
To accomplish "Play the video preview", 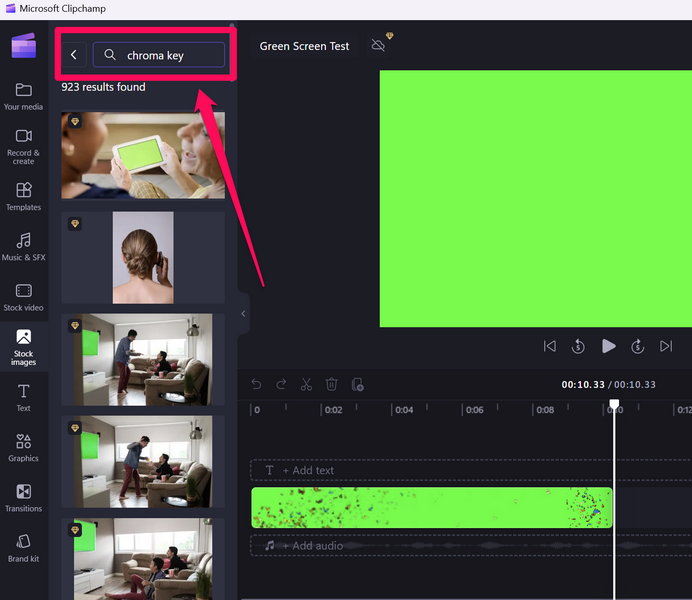I will (x=608, y=346).
